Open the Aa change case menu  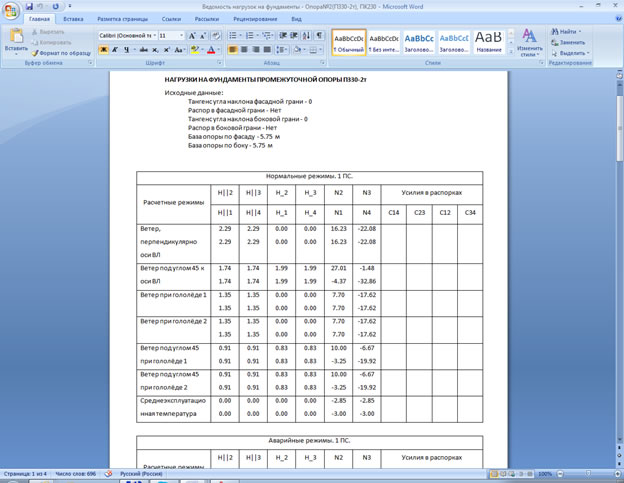pyautogui.click(x=179, y=50)
